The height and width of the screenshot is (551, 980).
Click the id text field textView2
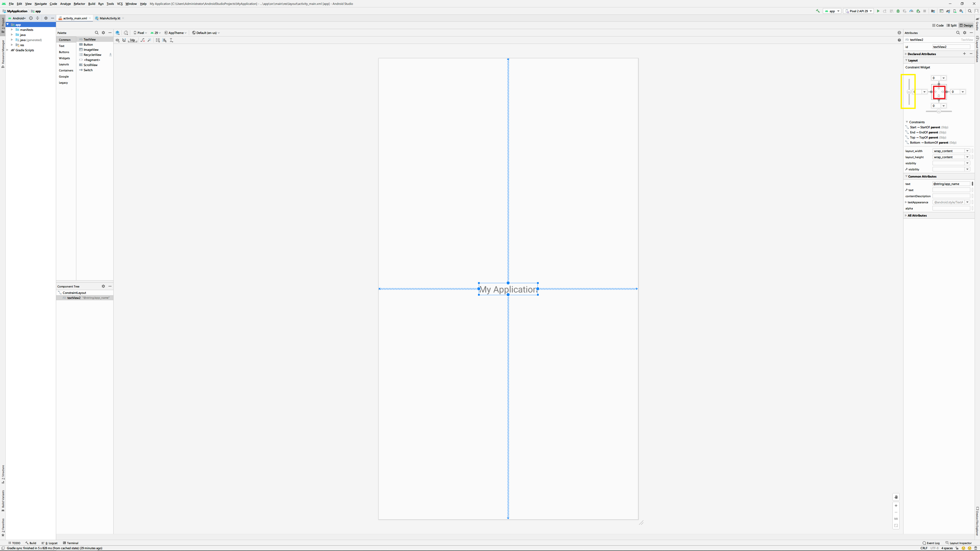click(951, 47)
